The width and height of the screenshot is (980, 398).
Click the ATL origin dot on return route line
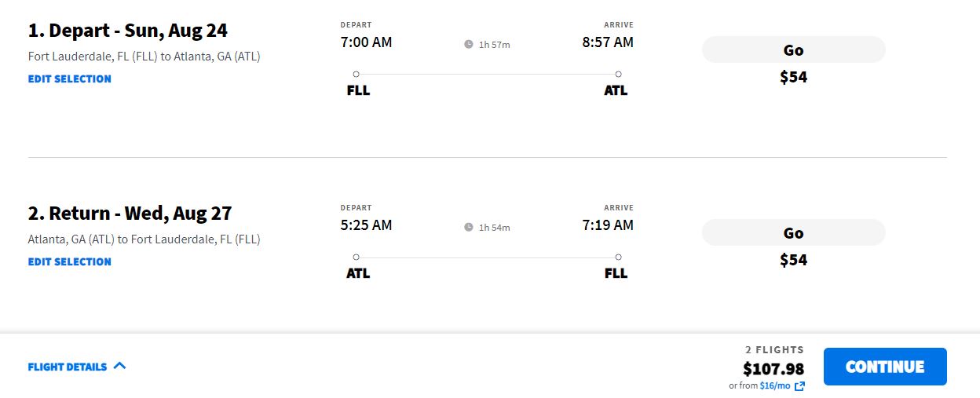click(x=357, y=257)
